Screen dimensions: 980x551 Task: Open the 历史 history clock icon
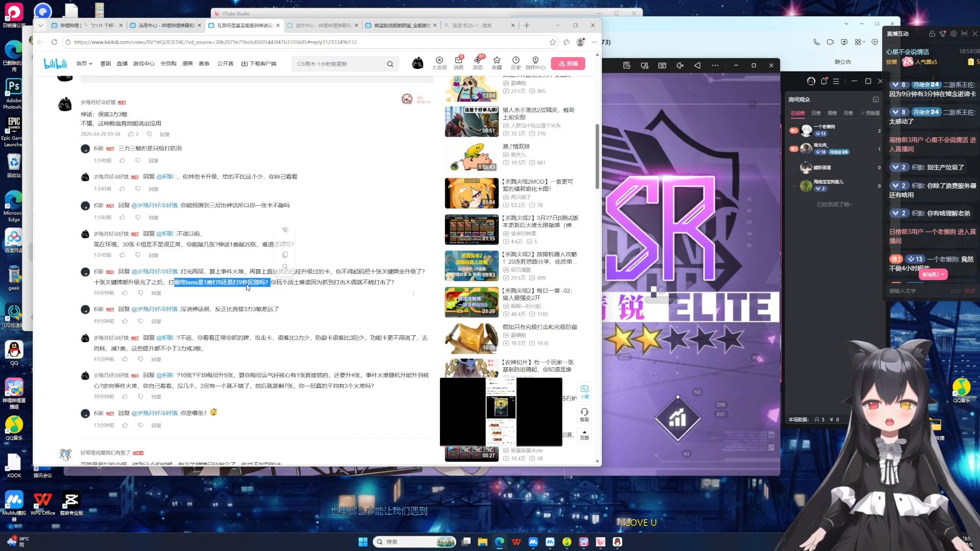[516, 63]
